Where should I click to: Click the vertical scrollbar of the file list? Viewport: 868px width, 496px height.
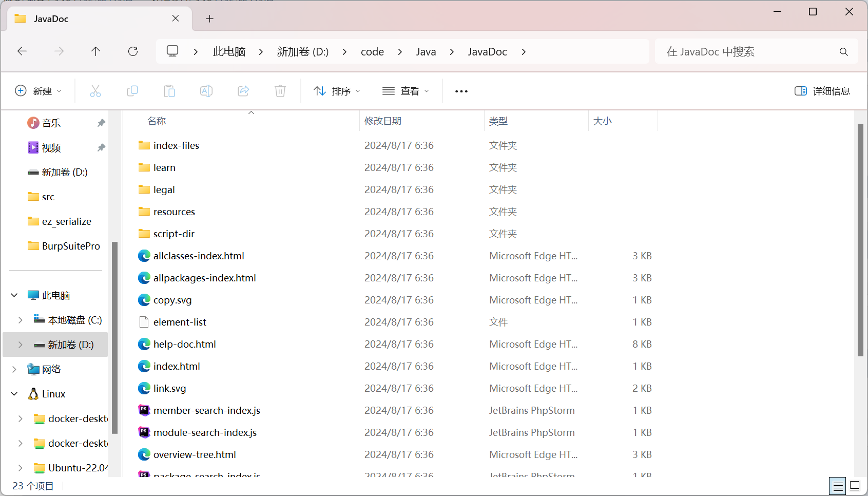pos(860,240)
